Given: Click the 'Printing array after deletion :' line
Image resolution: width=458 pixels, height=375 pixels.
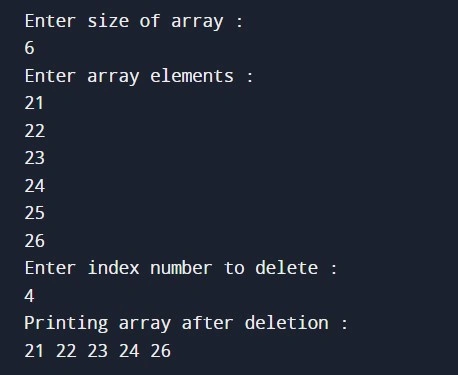Looking at the screenshot, I should (x=186, y=323).
